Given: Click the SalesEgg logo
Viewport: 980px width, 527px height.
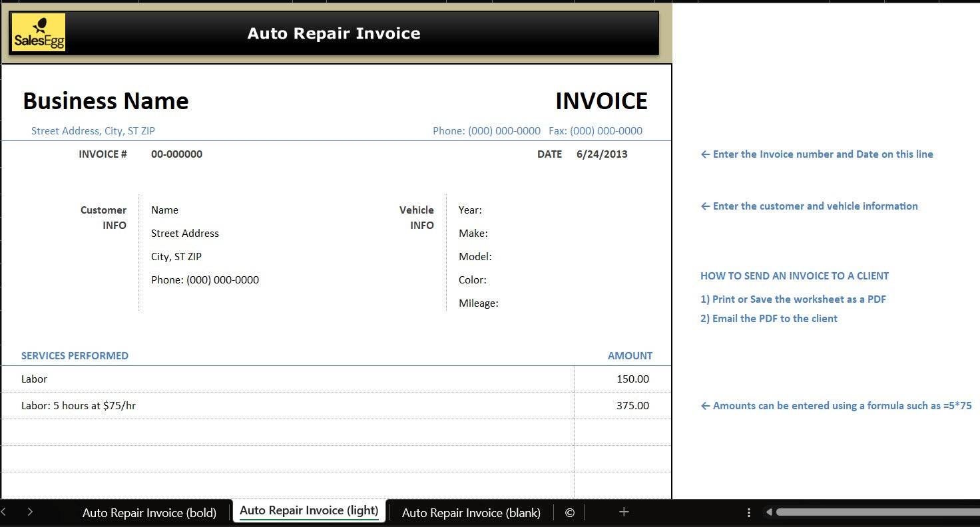Looking at the screenshot, I should tap(39, 33).
